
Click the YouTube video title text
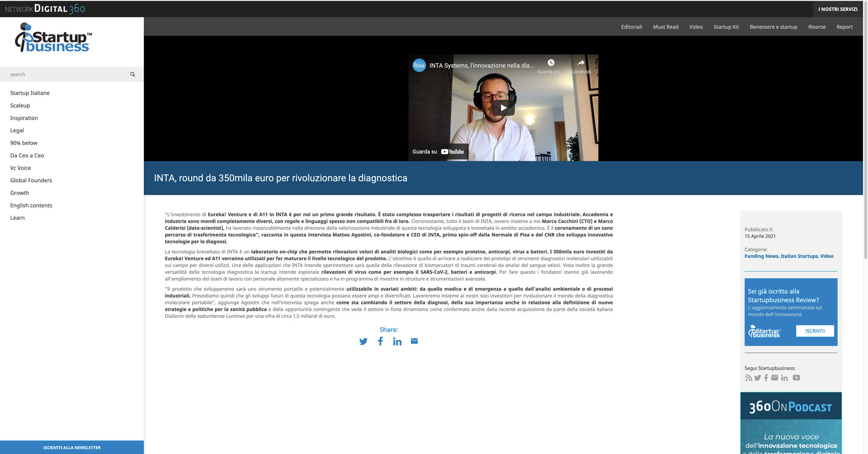(481, 66)
